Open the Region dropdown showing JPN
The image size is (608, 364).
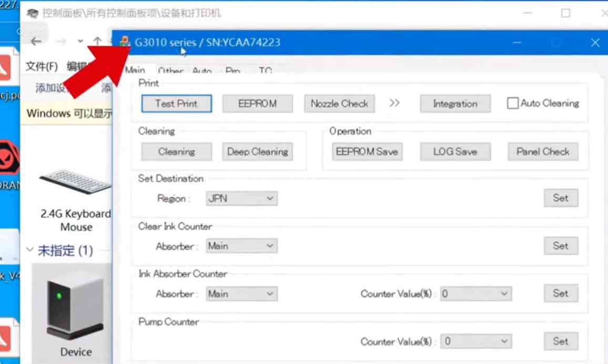click(242, 199)
